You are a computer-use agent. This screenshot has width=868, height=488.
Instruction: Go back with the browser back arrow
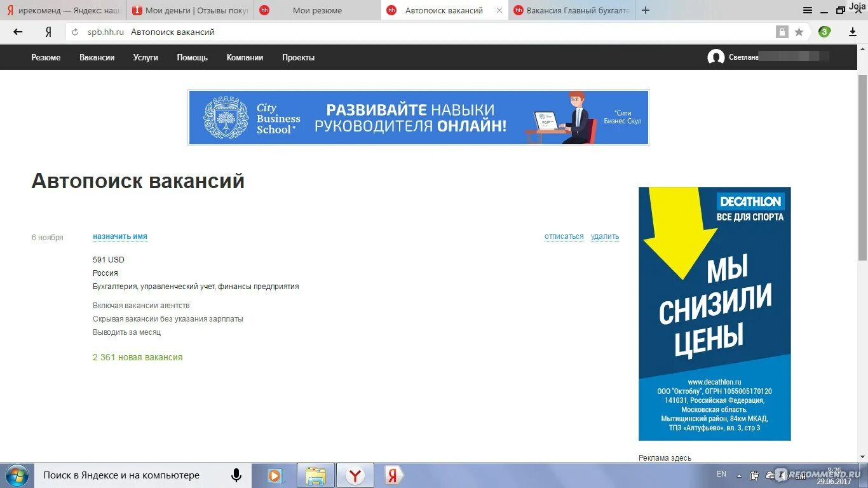(18, 32)
